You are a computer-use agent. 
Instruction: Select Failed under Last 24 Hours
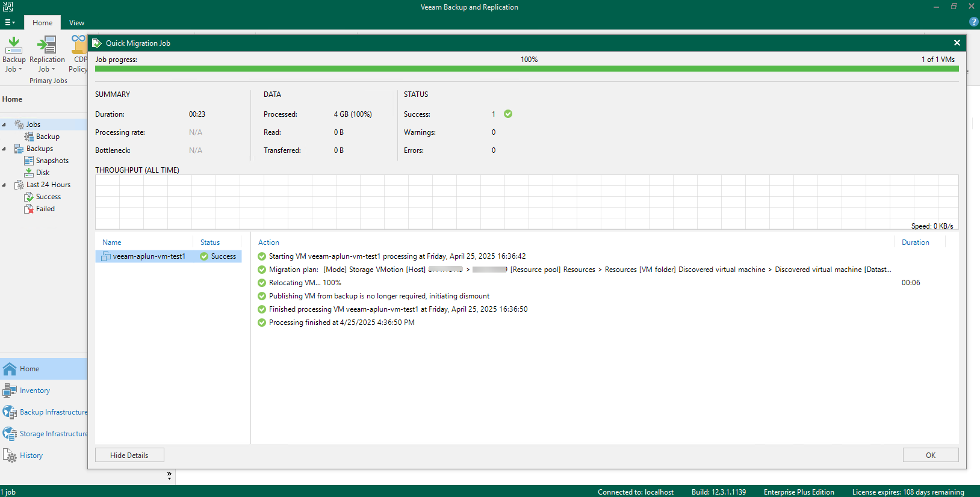coord(45,209)
